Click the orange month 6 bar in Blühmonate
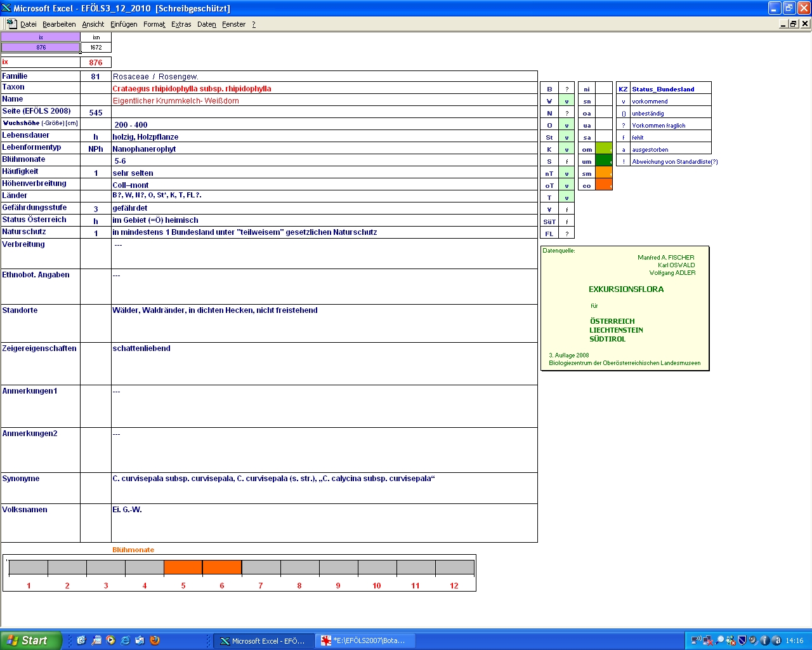 click(x=222, y=567)
